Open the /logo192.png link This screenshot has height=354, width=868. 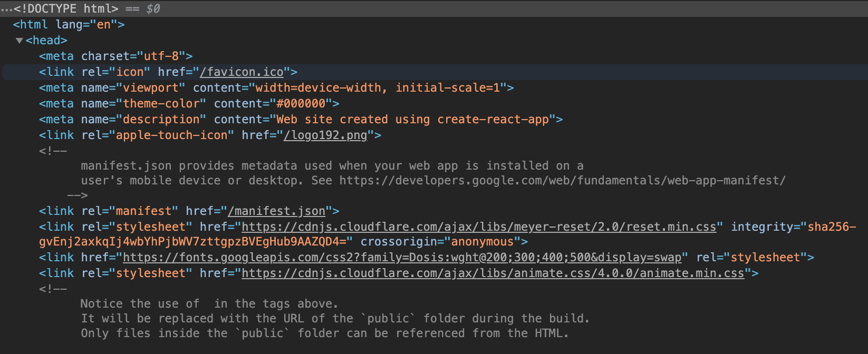(325, 135)
